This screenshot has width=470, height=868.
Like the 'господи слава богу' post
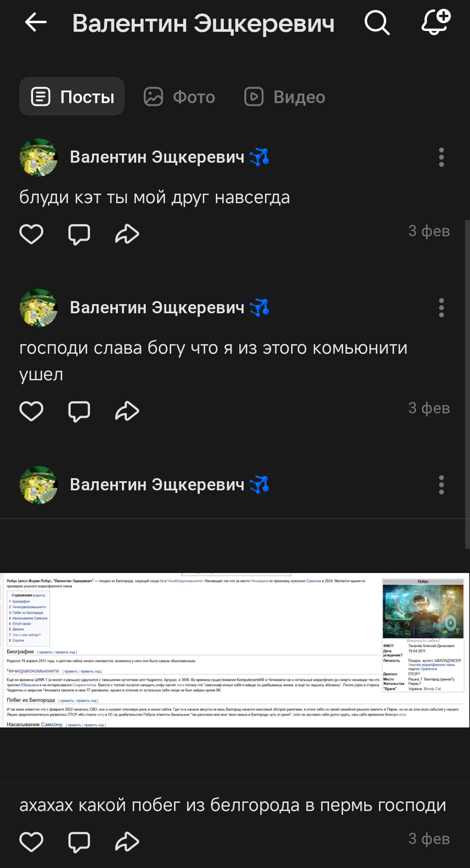point(31,411)
